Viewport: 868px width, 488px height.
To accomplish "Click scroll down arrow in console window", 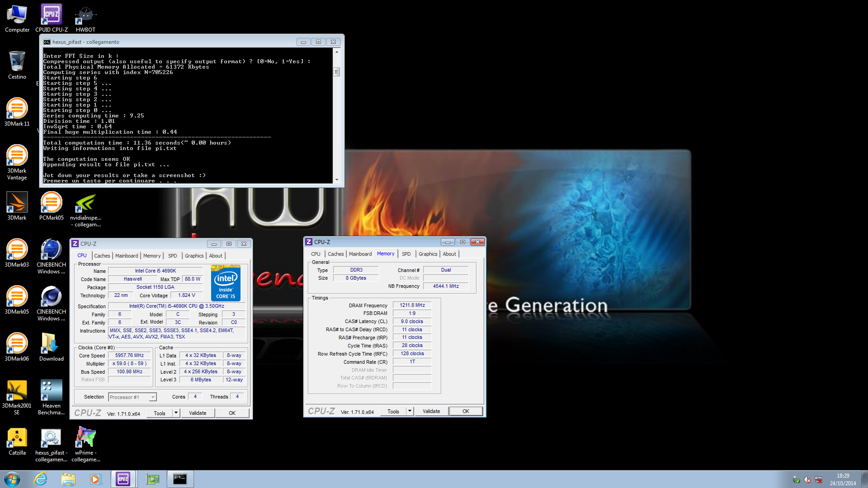I will click(x=336, y=180).
